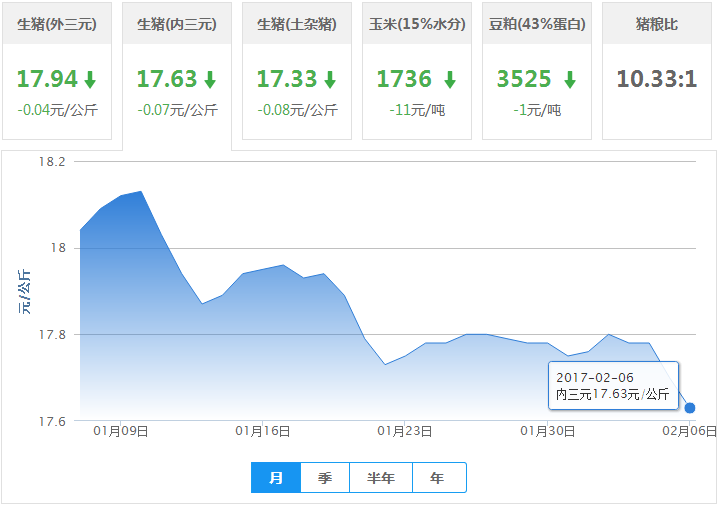The width and height of the screenshot is (721, 508).
Task: Click the down arrow beside 3525
Action: (x=570, y=80)
